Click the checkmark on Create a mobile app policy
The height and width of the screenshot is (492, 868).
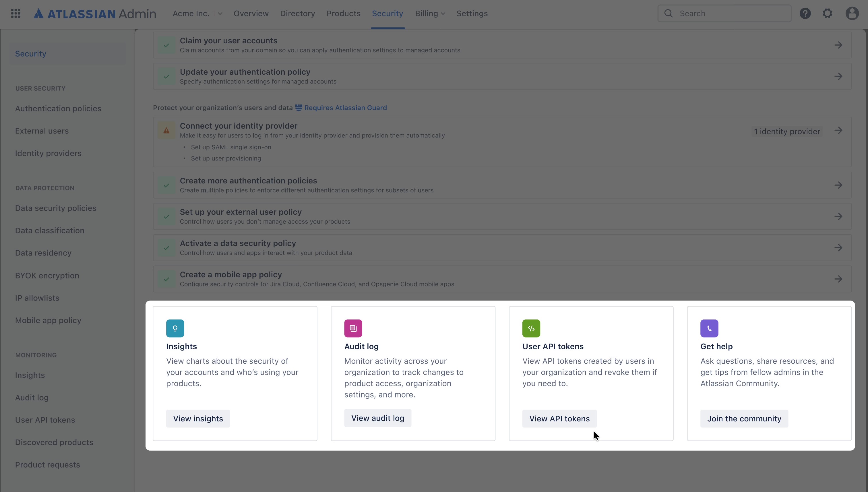pos(166,279)
